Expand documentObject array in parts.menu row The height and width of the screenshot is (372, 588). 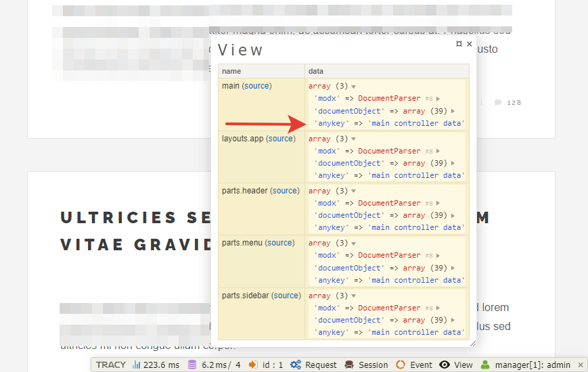click(x=453, y=268)
